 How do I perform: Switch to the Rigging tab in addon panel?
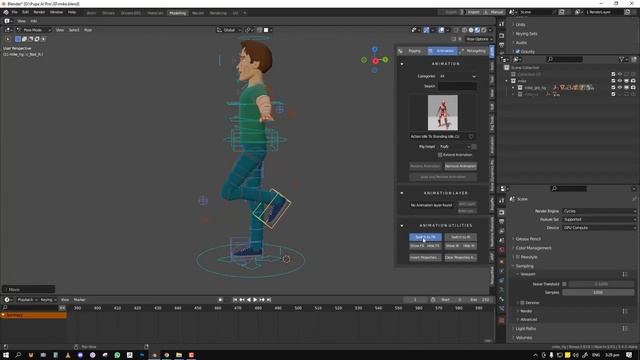click(411, 51)
